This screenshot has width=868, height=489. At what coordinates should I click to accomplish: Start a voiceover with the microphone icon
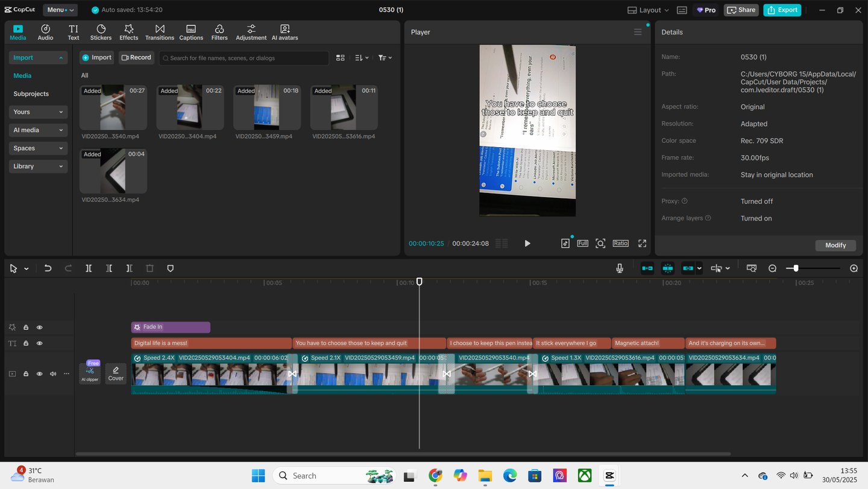pyautogui.click(x=620, y=268)
